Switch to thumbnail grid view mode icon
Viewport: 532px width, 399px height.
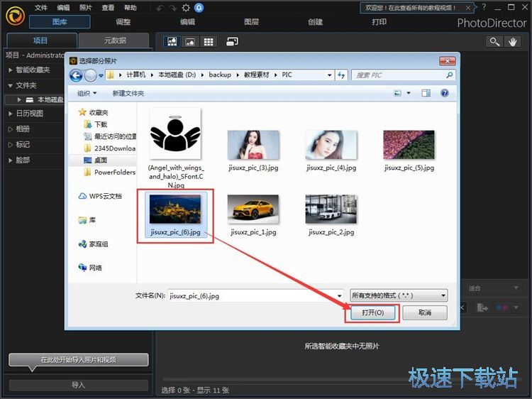coord(209,41)
